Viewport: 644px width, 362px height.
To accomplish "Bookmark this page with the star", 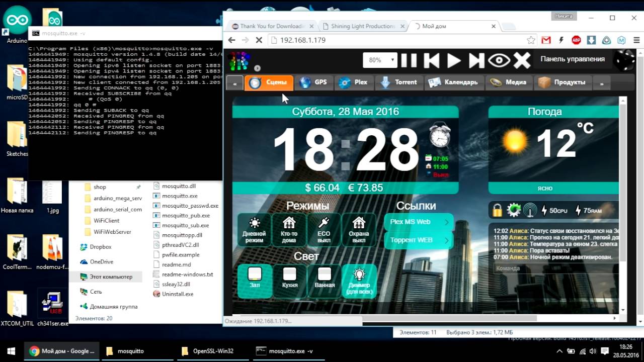I will [x=531, y=40].
